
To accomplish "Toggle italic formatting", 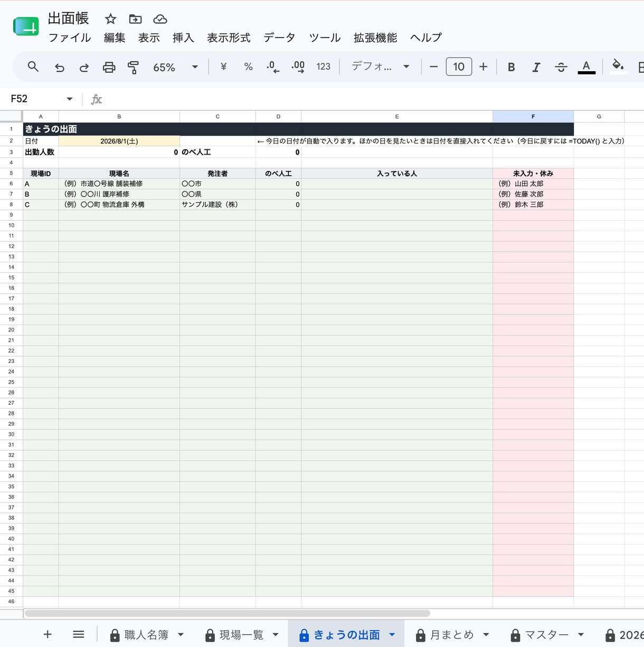I will (x=536, y=67).
